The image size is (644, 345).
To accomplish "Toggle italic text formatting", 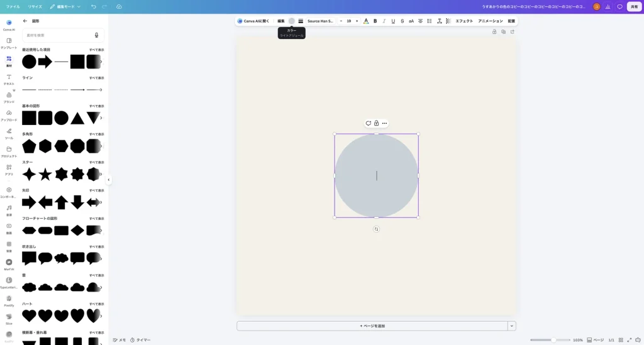I will [384, 21].
